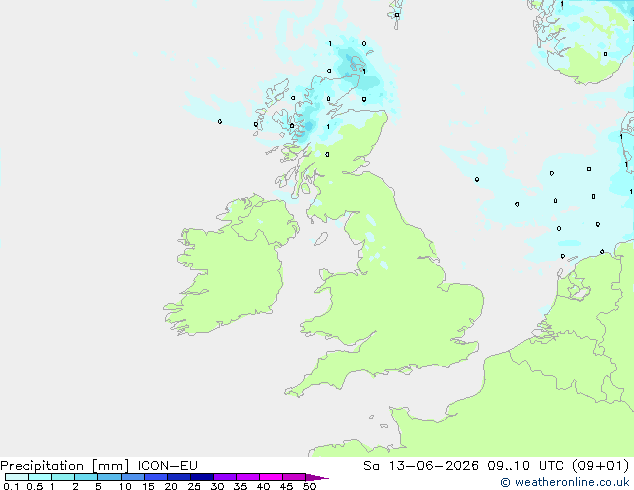Click the '09..10' forecast hours text
This screenshot has width=634, height=490.
point(508,466)
